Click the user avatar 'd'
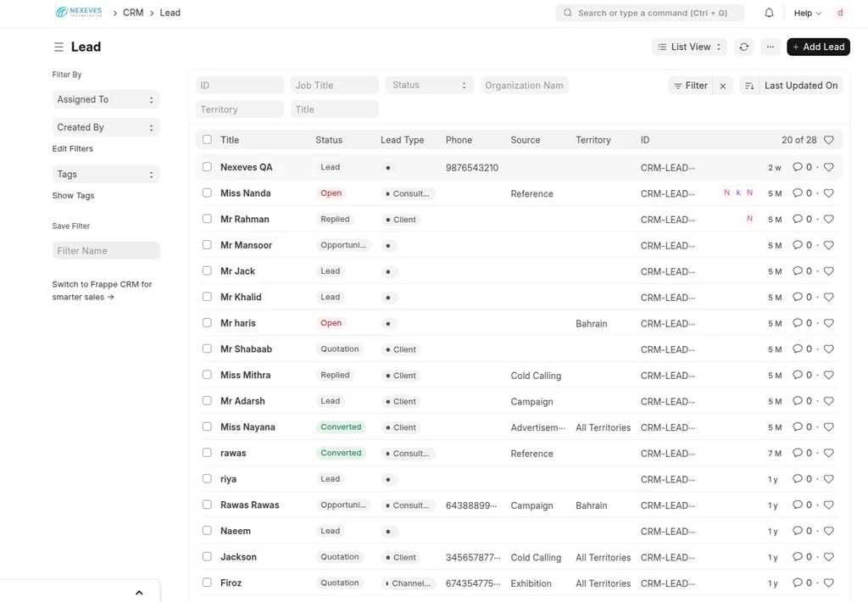 point(840,13)
